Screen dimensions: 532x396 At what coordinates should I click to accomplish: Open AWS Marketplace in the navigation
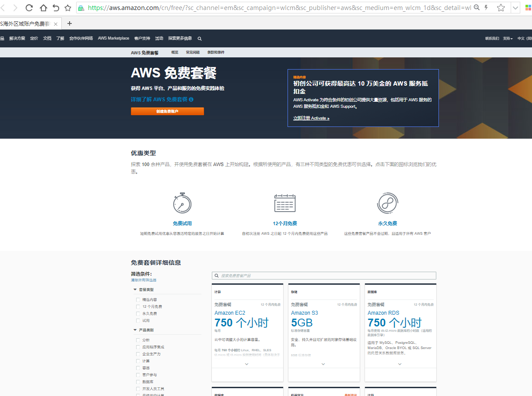point(114,38)
